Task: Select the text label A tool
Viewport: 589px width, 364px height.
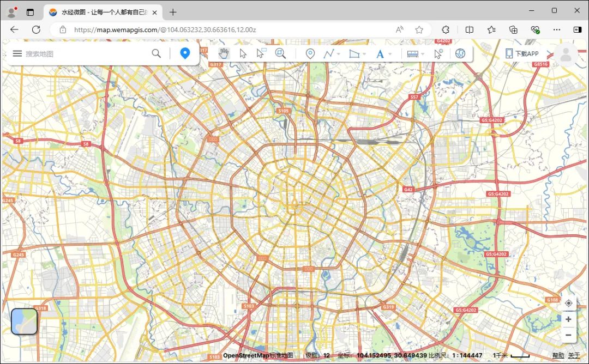Action: pyautogui.click(x=380, y=54)
